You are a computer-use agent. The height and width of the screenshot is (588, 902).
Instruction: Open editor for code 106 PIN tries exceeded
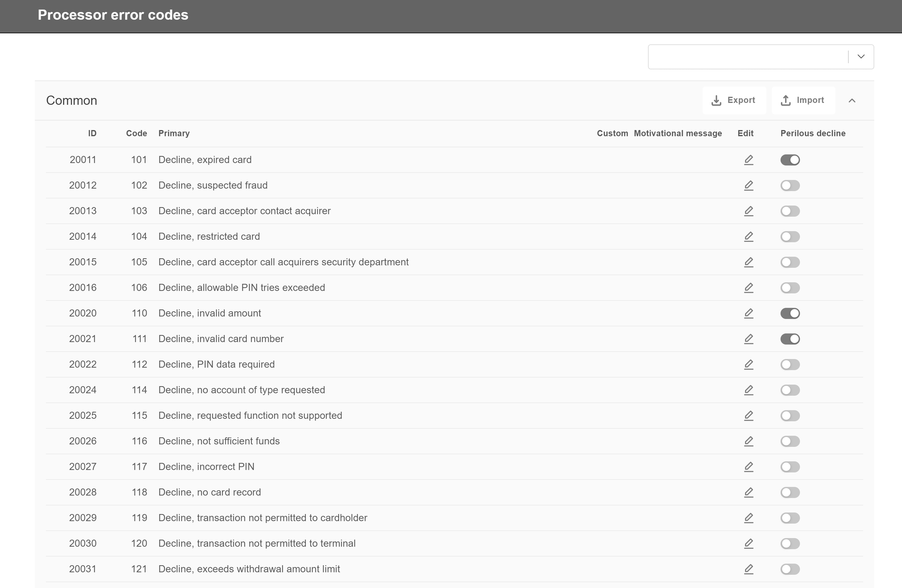click(748, 288)
